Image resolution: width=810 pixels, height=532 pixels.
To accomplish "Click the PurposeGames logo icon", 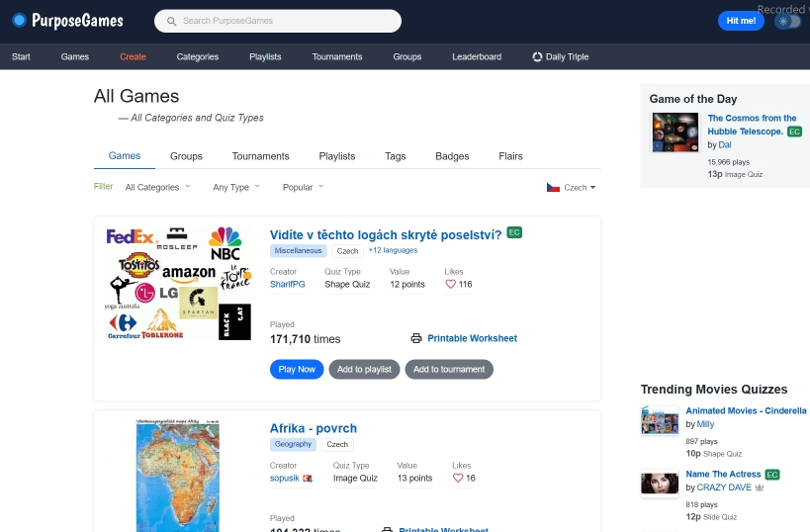I will (19, 21).
